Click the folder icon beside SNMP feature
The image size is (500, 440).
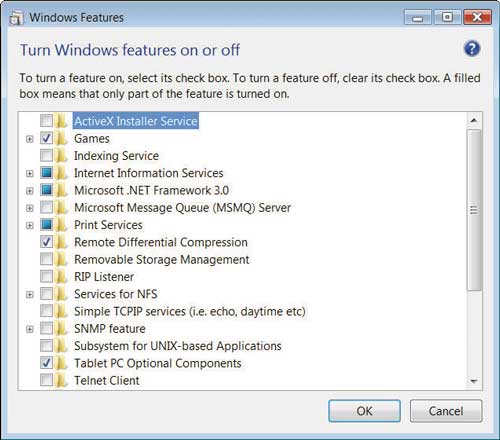coord(61,329)
